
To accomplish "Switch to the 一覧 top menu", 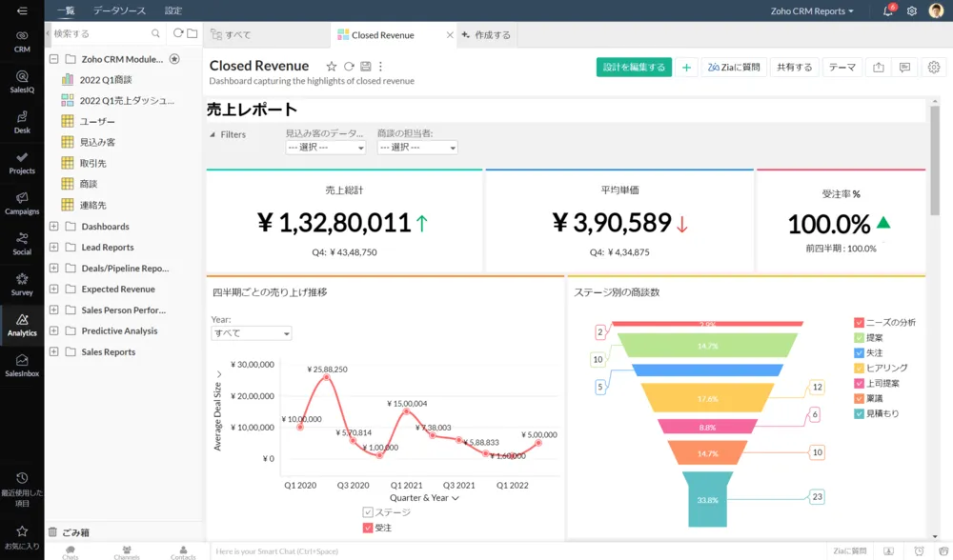I will tap(67, 10).
